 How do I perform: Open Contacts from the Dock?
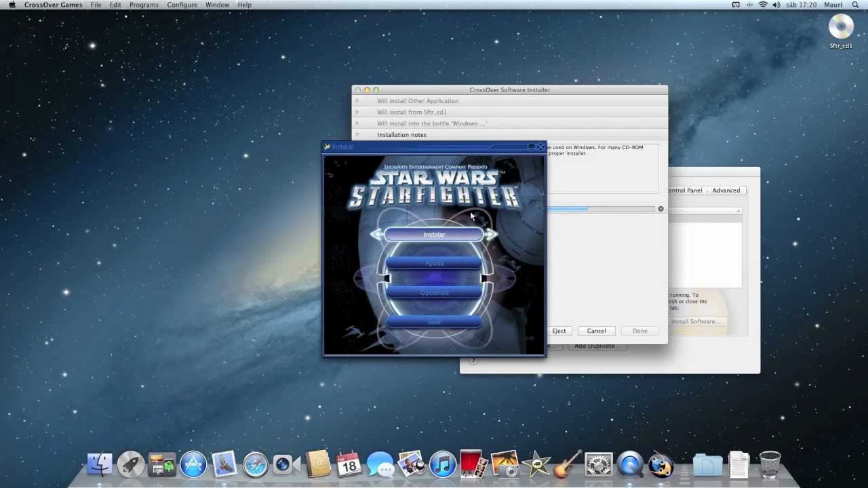pos(317,465)
